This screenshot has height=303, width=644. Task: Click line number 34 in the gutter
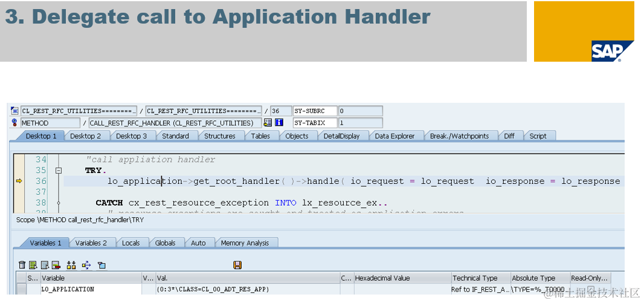(x=40, y=160)
